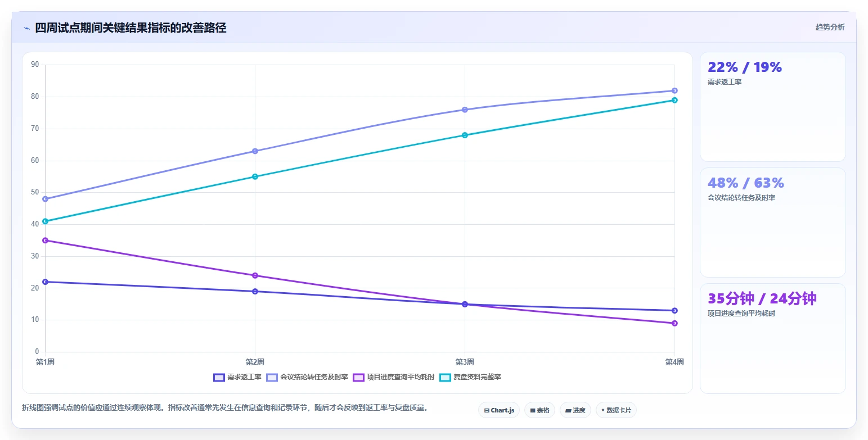
Task: Toggle the 需求返工率 series in the legend
Action: pos(237,377)
